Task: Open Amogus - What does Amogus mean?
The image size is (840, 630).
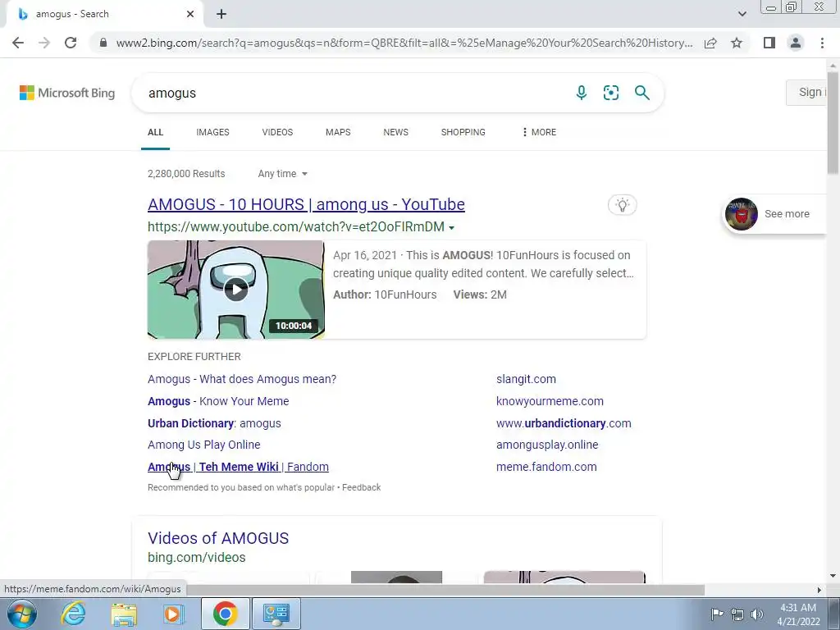Action: (x=242, y=379)
